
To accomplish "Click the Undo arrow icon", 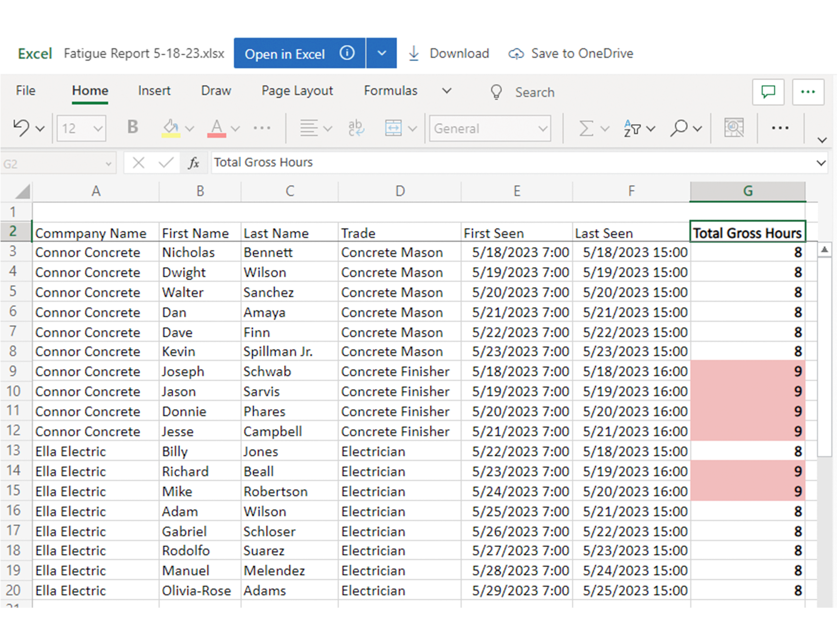I will tap(20, 128).
